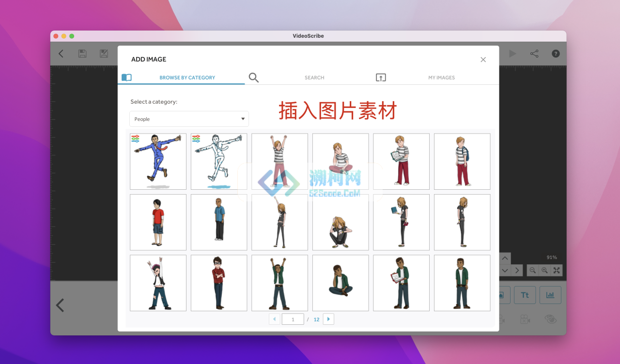The height and width of the screenshot is (364, 620).
Task: Select green-jacket boy standing still
Action: click(462, 283)
